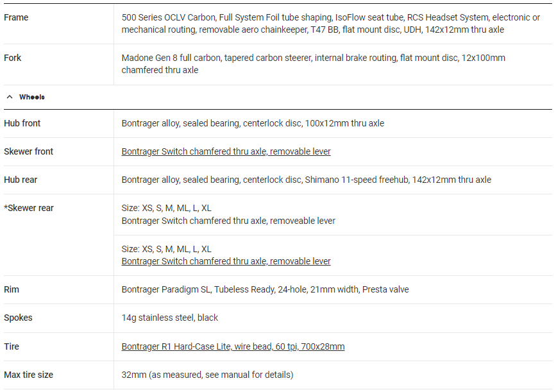Open the Skewer front thru axle link
Viewport: 556px width, 392px height.
click(x=226, y=151)
